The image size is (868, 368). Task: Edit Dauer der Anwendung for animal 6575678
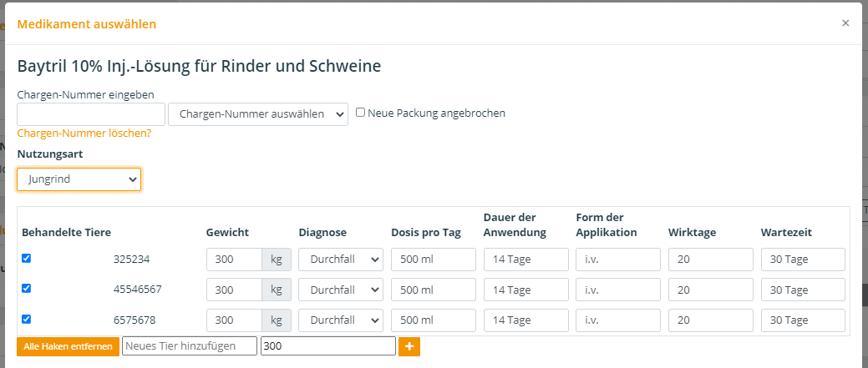pos(525,320)
